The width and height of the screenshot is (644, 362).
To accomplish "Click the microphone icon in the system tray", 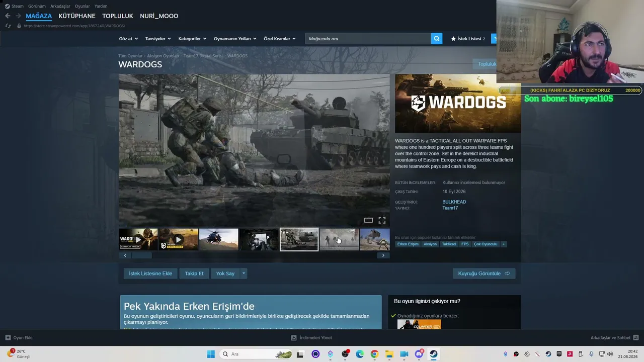I will [591, 354].
